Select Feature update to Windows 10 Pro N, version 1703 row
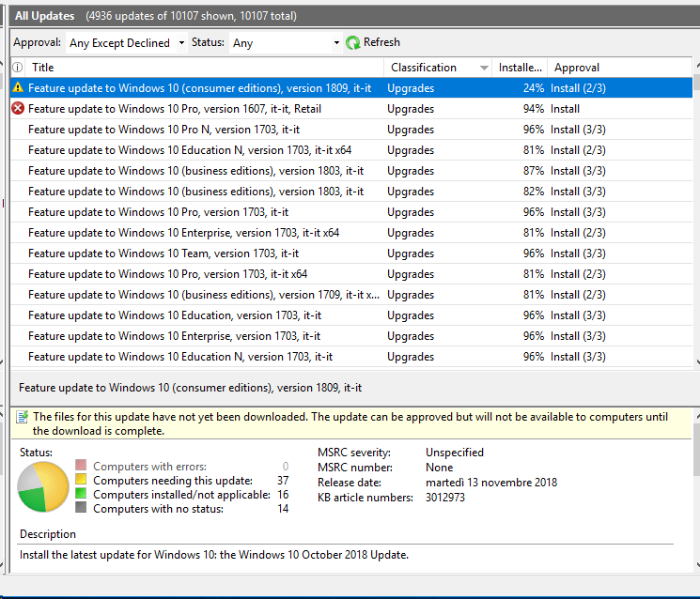 click(351, 130)
